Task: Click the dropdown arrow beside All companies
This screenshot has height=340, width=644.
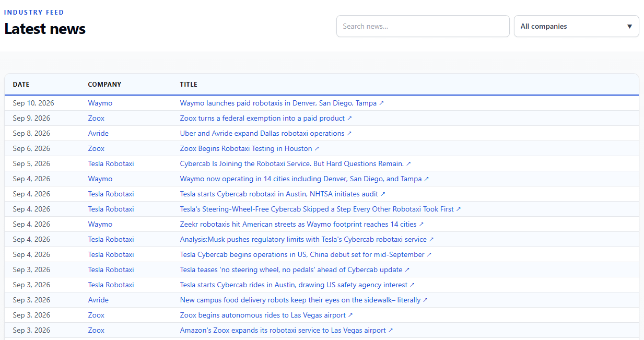Action: point(629,27)
